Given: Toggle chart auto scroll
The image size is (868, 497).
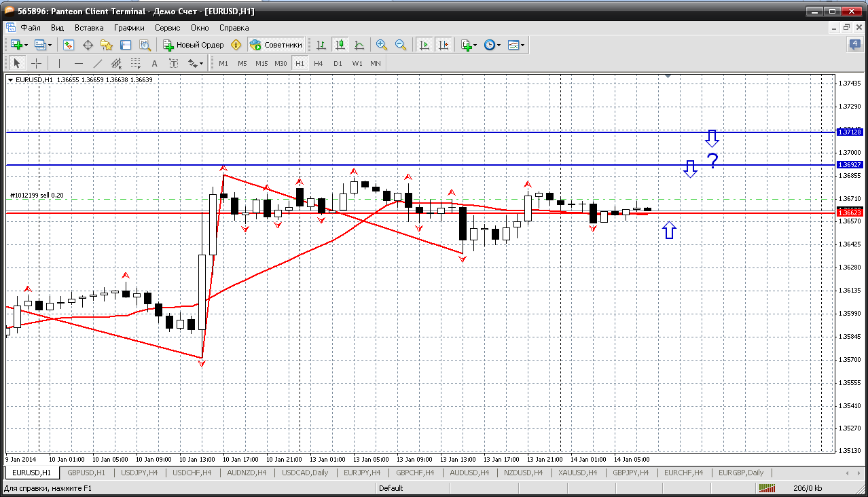Looking at the screenshot, I should tap(424, 45).
